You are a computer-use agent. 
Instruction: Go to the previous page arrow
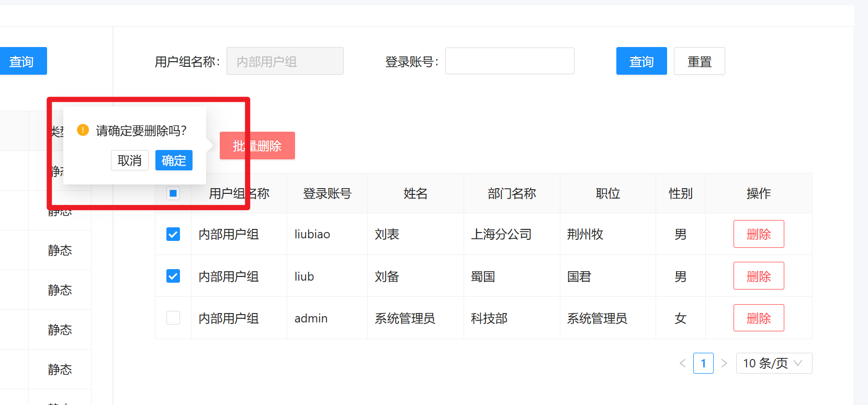coord(682,363)
